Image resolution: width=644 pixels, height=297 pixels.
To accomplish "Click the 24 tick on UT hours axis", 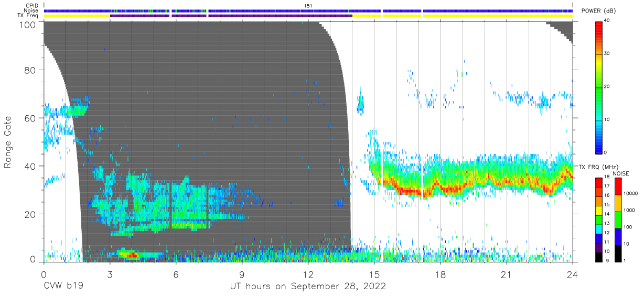I will [x=573, y=274].
